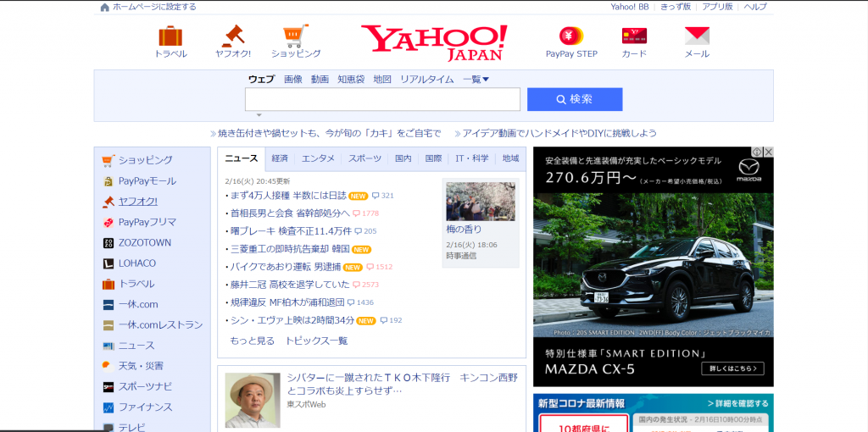Click もっと見る under news list
Image resolution: width=868 pixels, height=432 pixels.
pos(252,341)
